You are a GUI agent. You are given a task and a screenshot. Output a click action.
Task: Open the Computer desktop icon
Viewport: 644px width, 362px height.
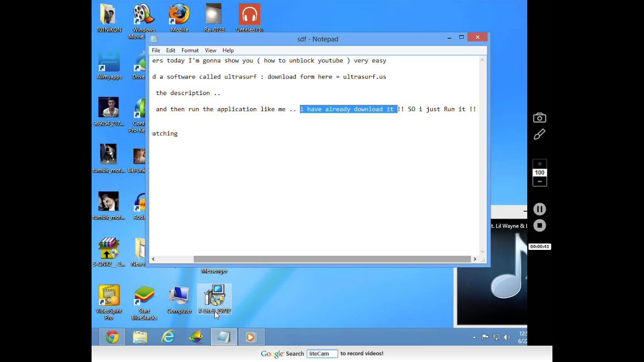pyautogui.click(x=179, y=300)
